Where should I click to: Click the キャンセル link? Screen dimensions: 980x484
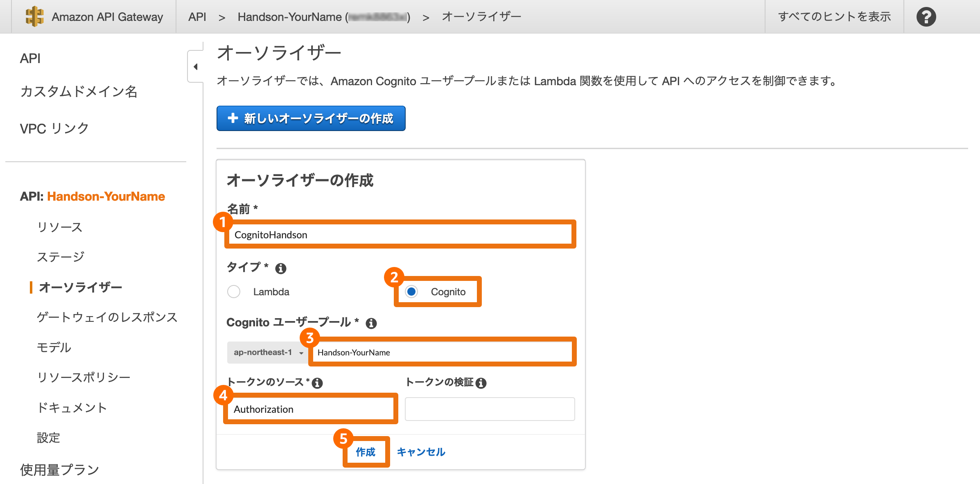pos(421,452)
